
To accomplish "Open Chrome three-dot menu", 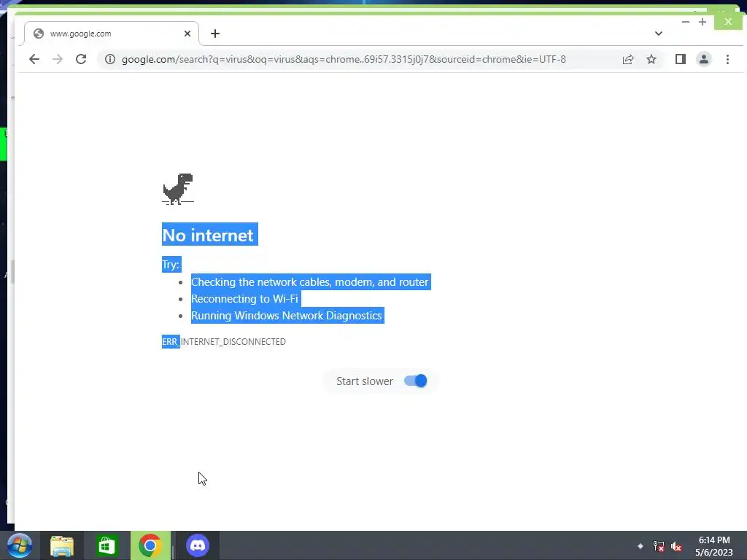I will [727, 59].
